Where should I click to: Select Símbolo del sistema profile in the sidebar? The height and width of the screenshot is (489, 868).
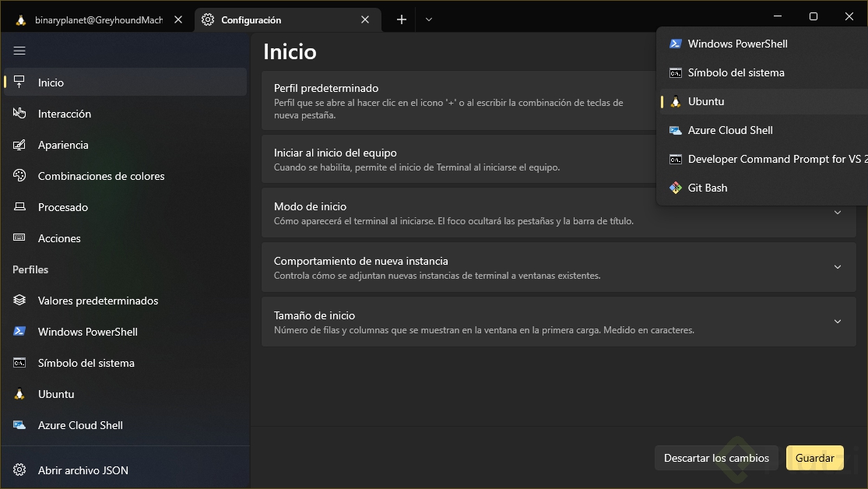(x=125, y=363)
